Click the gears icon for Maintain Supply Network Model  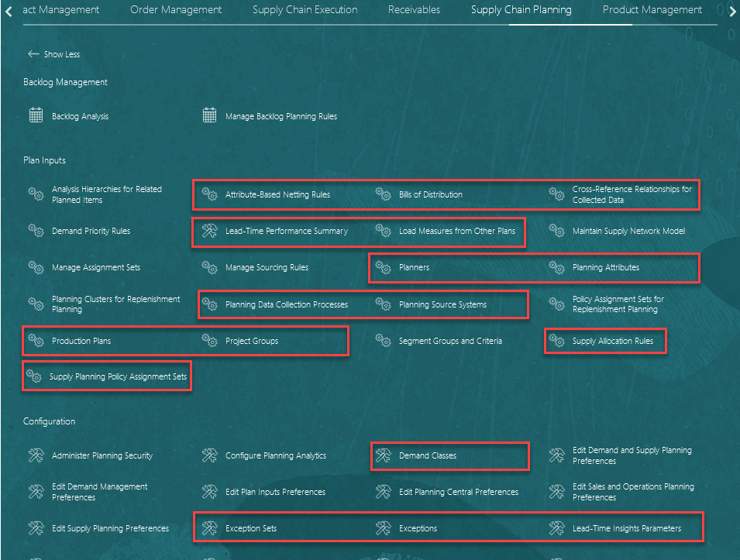[x=557, y=230]
